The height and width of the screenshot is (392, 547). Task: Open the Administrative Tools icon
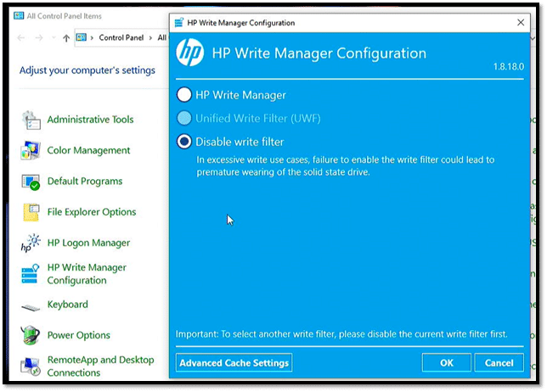(x=31, y=120)
